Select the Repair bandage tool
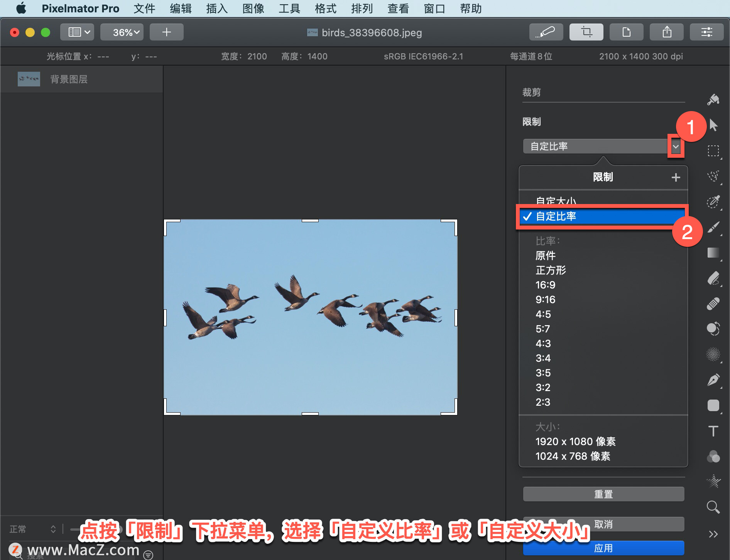This screenshot has height=560, width=730. tap(713, 304)
